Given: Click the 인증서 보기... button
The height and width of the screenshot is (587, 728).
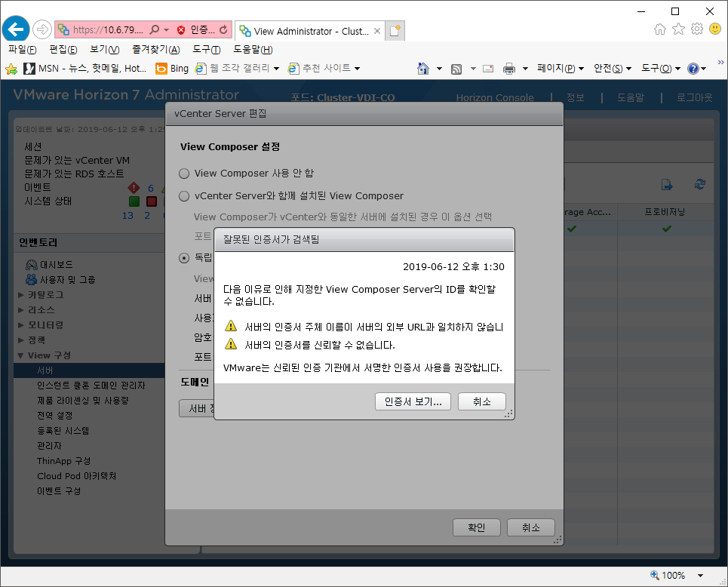Looking at the screenshot, I should [x=413, y=401].
